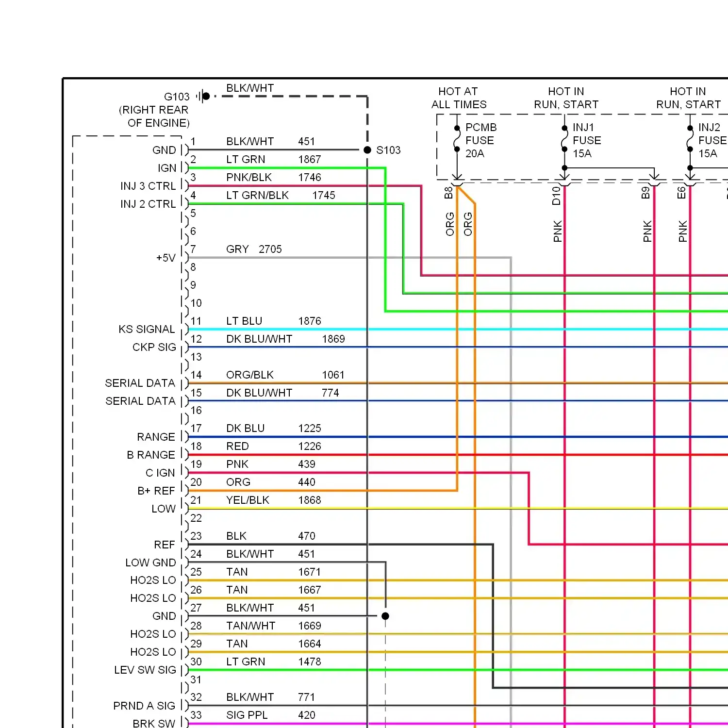Click the INJ 3 CTRL pin label
This screenshot has width=728, height=728.
pyautogui.click(x=148, y=186)
